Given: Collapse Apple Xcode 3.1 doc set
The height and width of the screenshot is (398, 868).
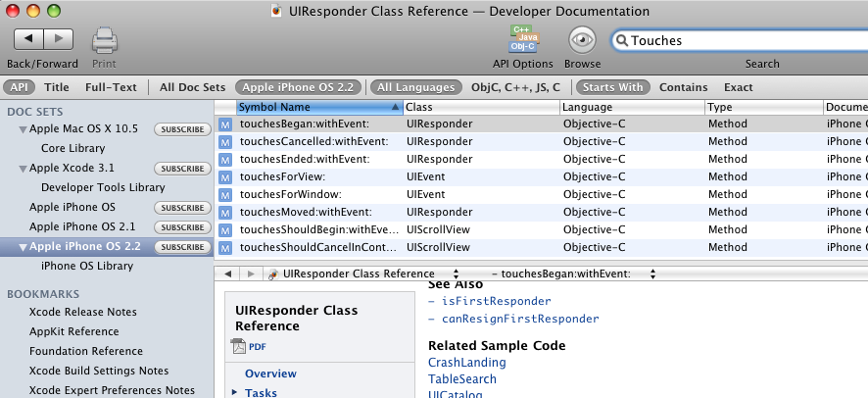Looking at the screenshot, I should pyautogui.click(x=23, y=169).
